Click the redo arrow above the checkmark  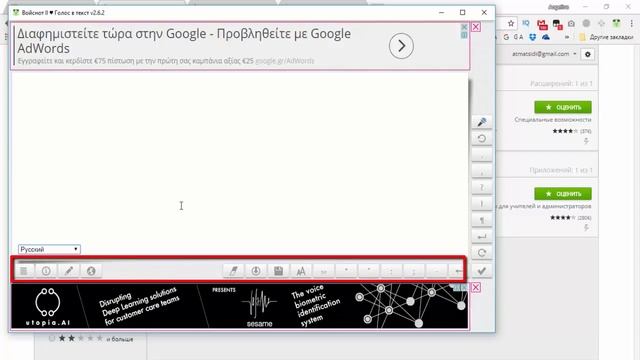coord(482,253)
